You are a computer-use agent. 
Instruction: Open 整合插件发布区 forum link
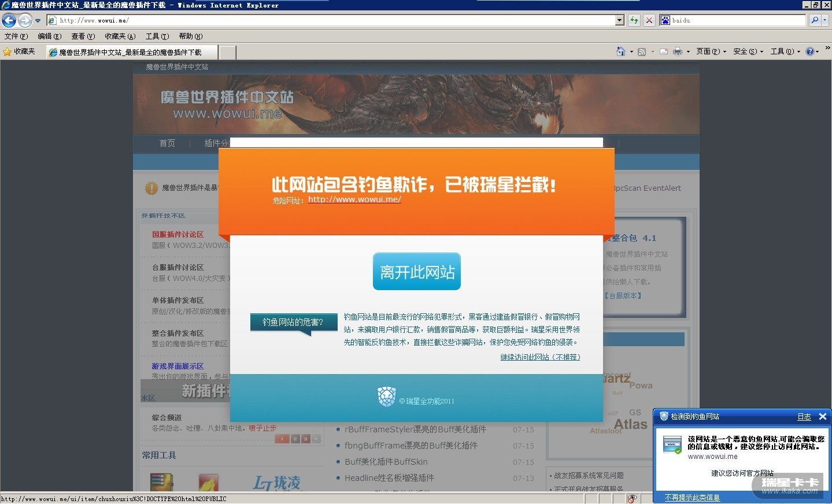coord(178,333)
